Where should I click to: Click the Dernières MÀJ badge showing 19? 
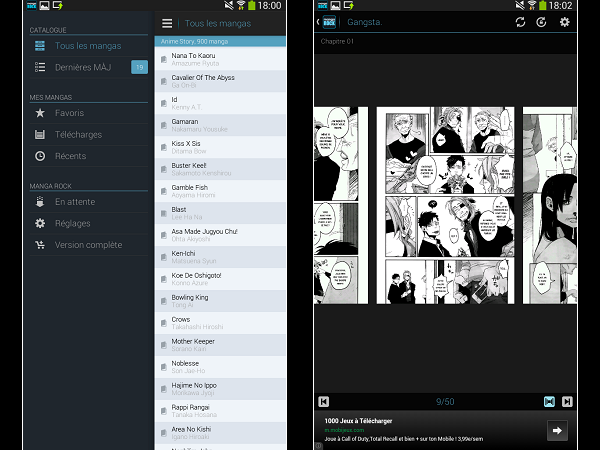(x=139, y=67)
